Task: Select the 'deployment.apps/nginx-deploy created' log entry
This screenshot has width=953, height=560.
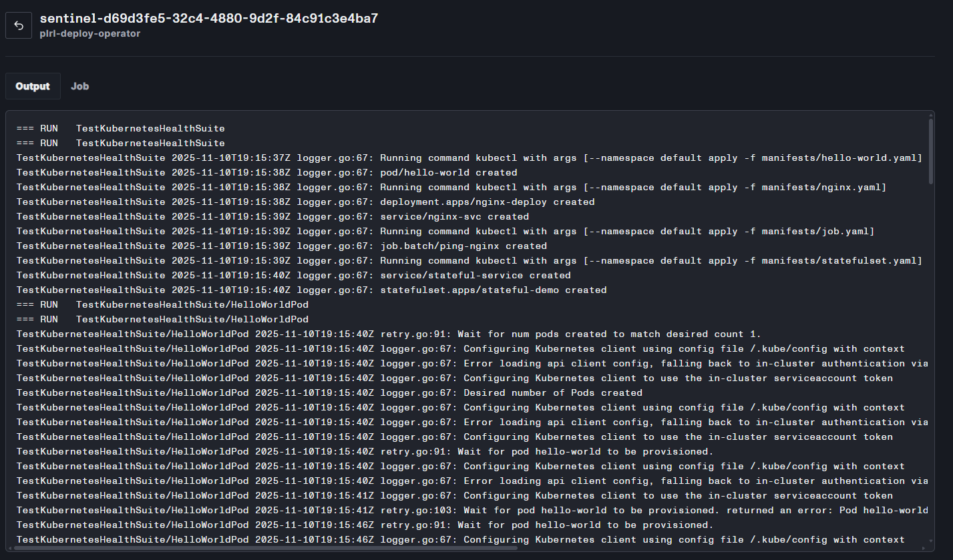Action: [305, 202]
